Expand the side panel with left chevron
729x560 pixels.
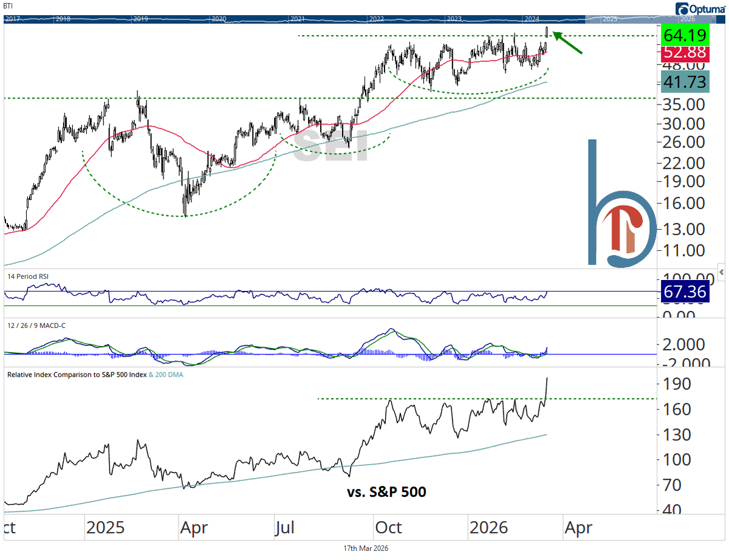point(722,271)
